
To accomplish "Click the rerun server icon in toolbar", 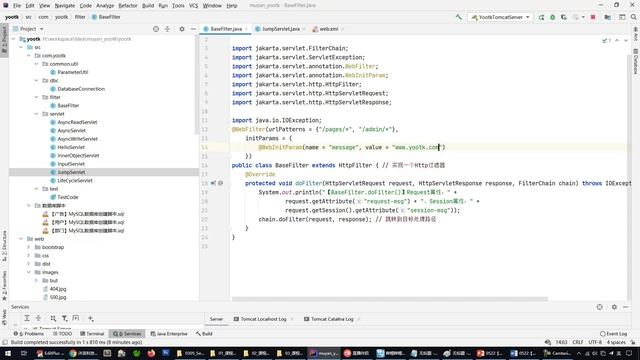I will [x=541, y=17].
